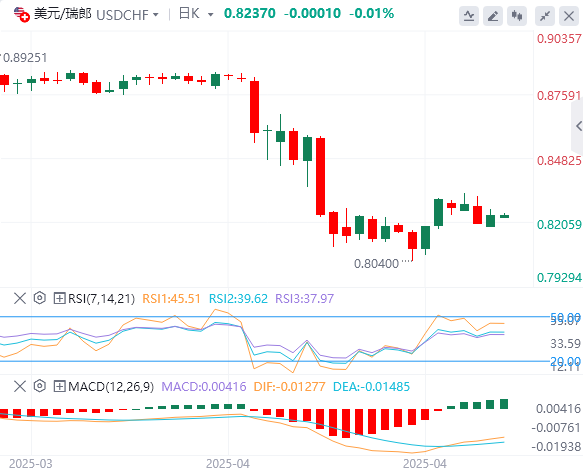Open MACD indicator settings gear

click(x=39, y=386)
